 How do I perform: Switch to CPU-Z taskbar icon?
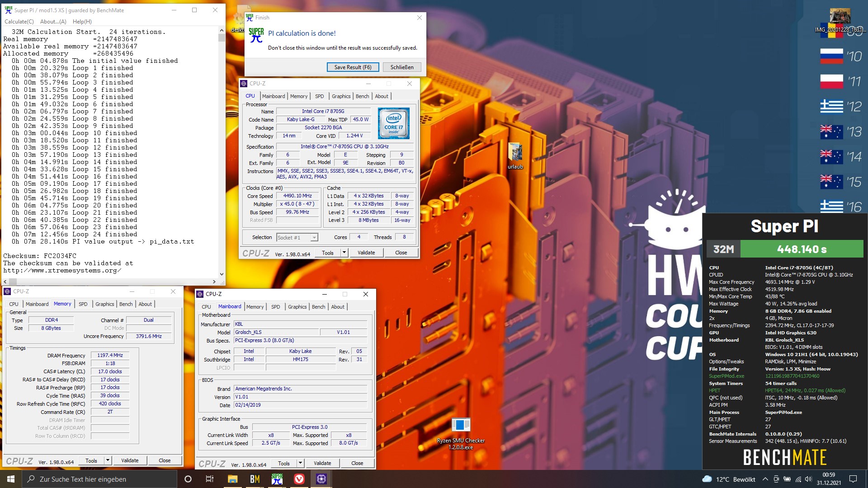[x=321, y=479]
